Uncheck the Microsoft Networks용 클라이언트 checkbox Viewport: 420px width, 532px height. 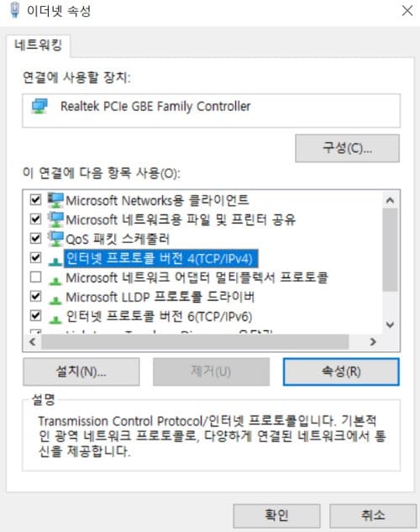click(x=35, y=199)
